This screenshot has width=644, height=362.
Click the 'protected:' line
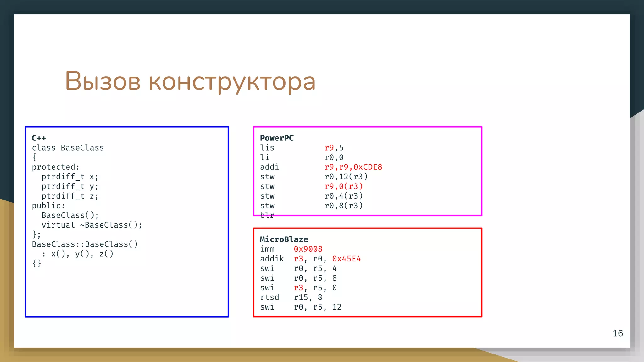[x=56, y=167]
